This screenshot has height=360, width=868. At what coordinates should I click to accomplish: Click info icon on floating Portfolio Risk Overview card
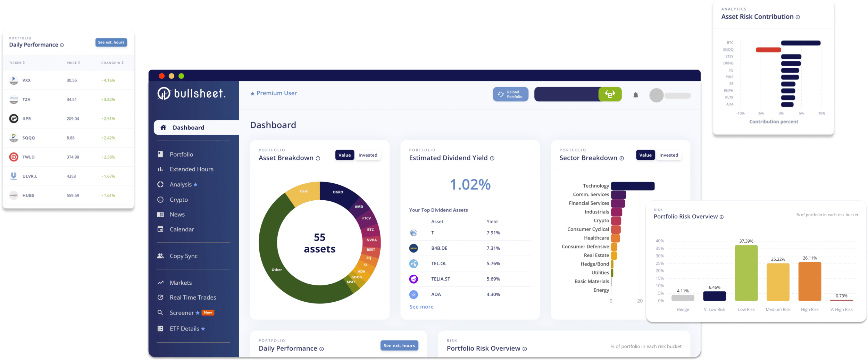[x=721, y=217]
